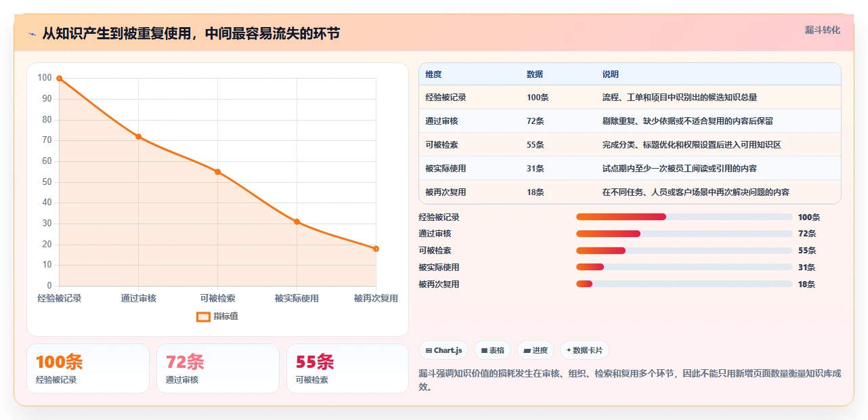Click the 72条 通过审核 stat card
This screenshot has height=420, width=868.
[218, 369]
